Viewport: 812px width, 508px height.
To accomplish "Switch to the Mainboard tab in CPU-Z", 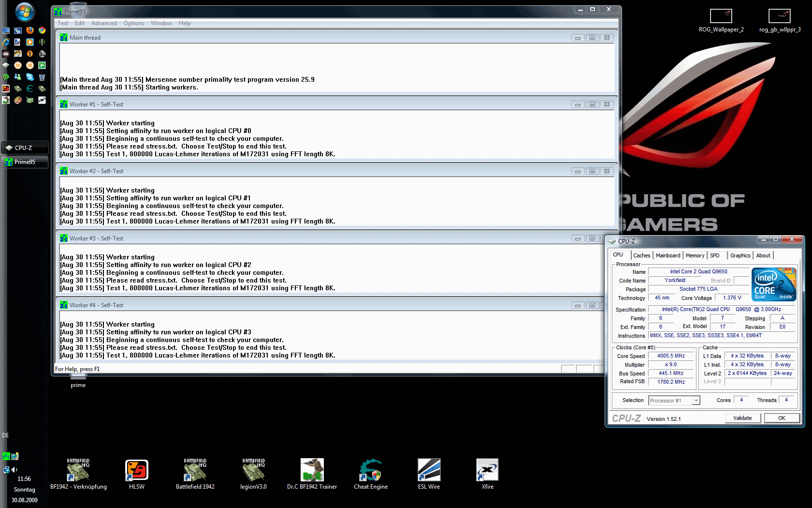I will [x=668, y=255].
